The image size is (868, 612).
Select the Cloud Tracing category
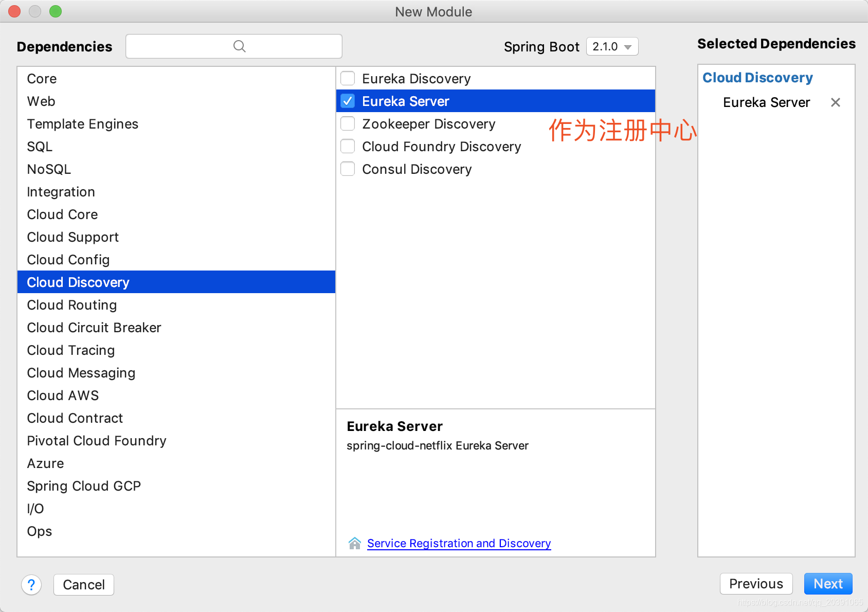pos(176,350)
